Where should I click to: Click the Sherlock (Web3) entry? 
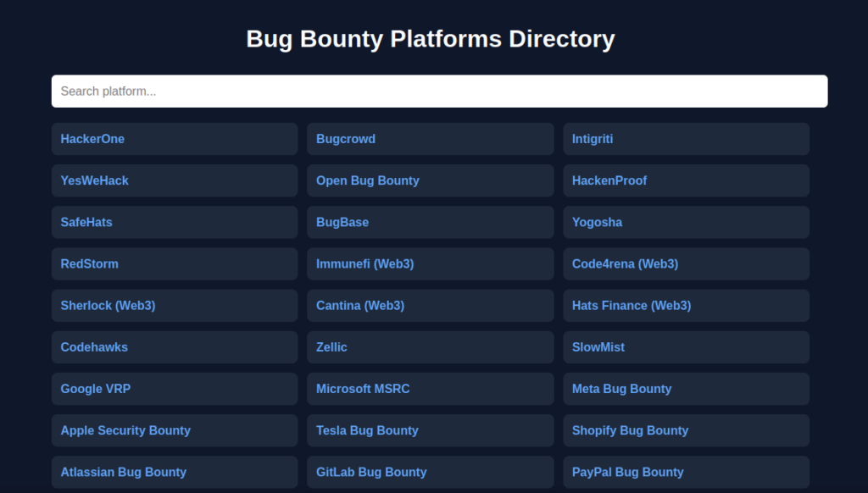tap(108, 305)
